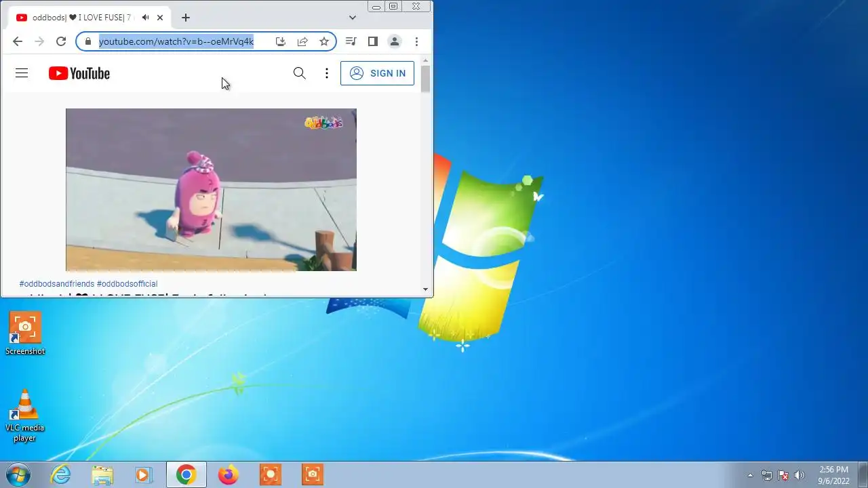The height and width of the screenshot is (488, 868).
Task: Click the forward navigation arrow
Action: pos(39,41)
